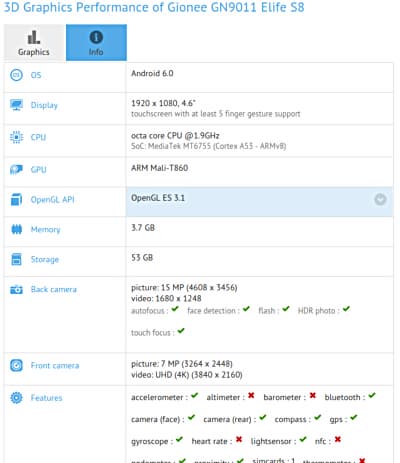
Task: Click the Front camera icon
Action: point(16,366)
